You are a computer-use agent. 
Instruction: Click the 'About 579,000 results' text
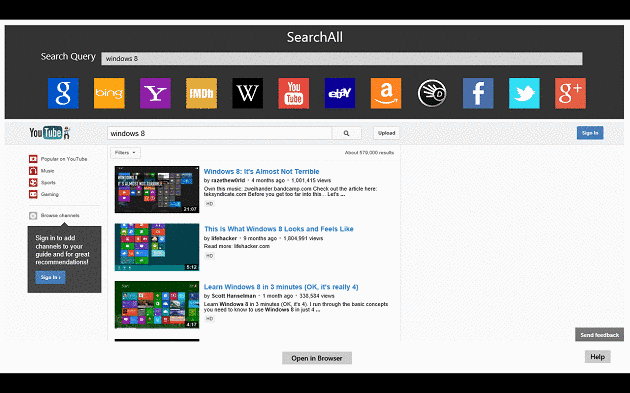point(369,153)
